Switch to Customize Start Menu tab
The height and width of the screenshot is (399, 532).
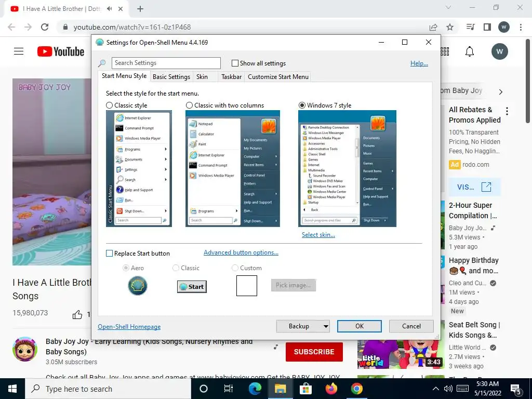pyautogui.click(x=278, y=77)
